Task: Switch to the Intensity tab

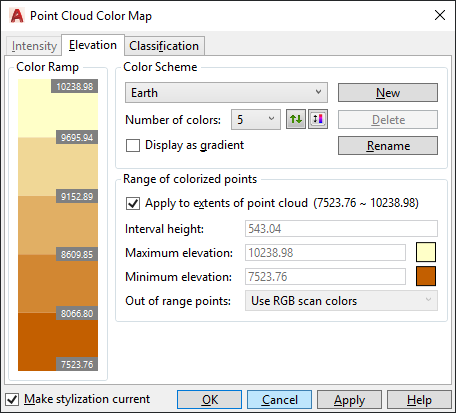Action: pos(34,46)
